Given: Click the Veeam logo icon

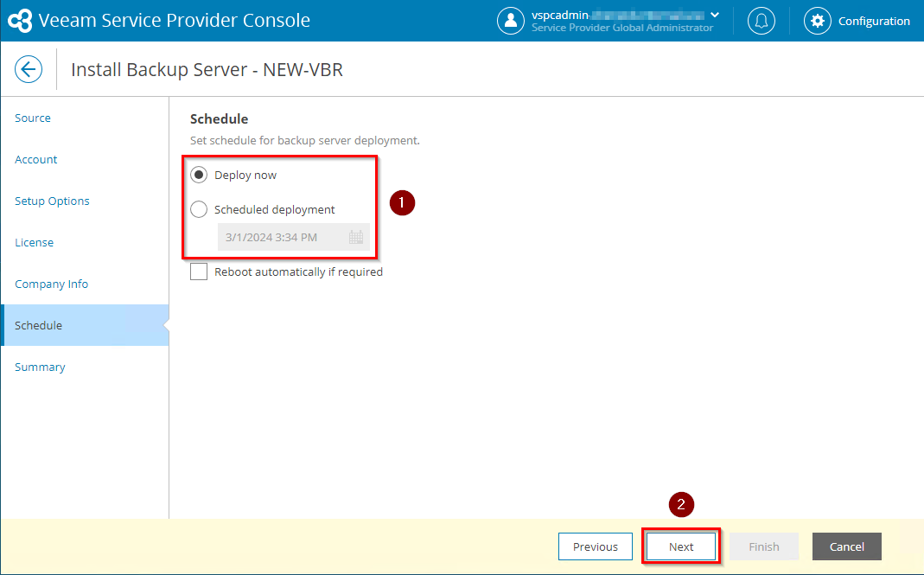Looking at the screenshot, I should [20, 21].
